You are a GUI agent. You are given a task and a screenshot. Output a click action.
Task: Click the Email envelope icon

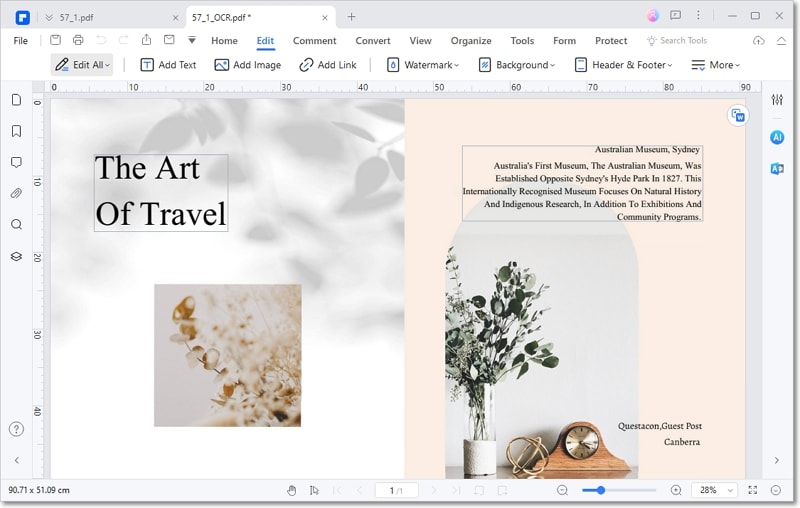coord(169,40)
